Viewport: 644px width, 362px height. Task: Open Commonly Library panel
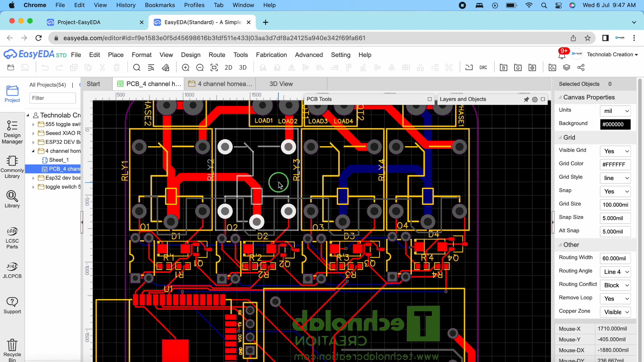click(x=12, y=167)
